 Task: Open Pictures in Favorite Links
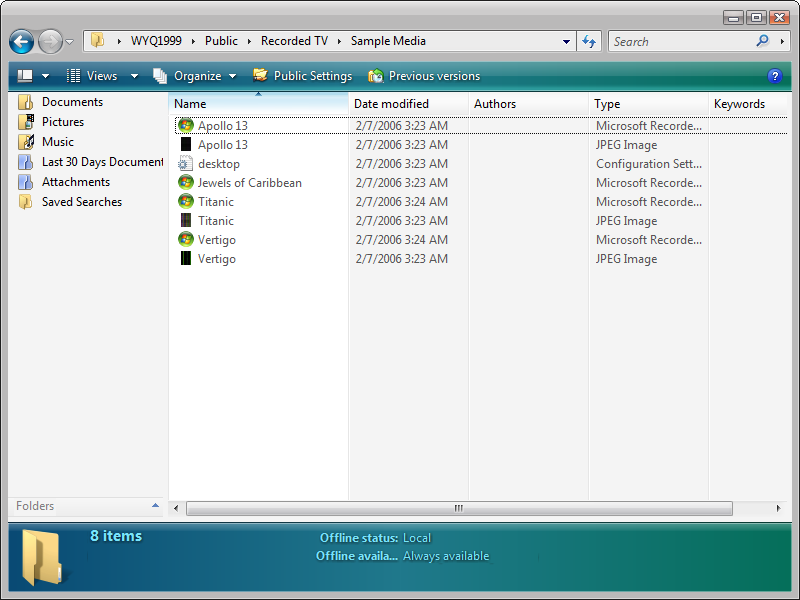tap(62, 122)
